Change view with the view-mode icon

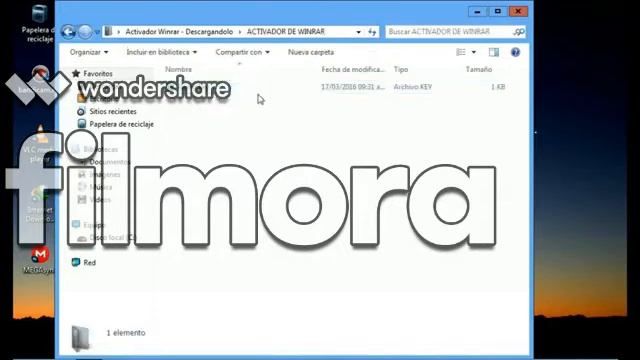pos(461,52)
